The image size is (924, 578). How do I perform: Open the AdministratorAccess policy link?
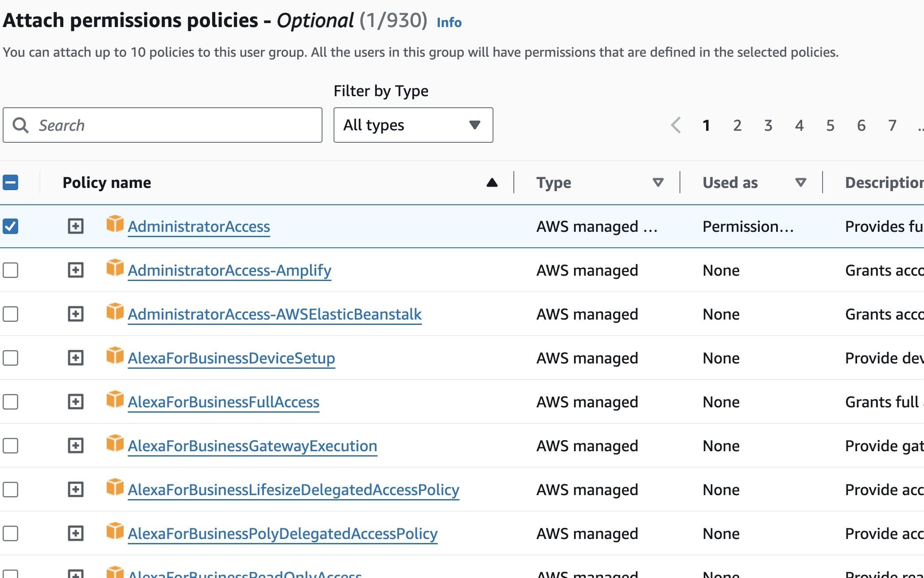click(x=199, y=226)
